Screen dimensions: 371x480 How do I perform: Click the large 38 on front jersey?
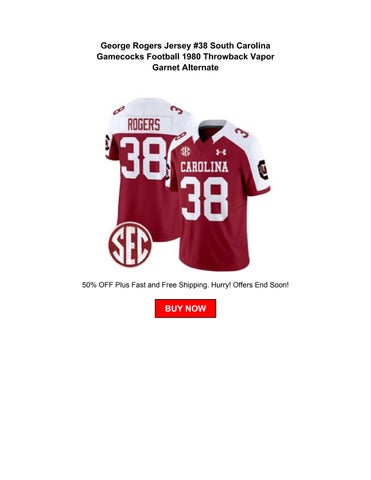[205, 199]
